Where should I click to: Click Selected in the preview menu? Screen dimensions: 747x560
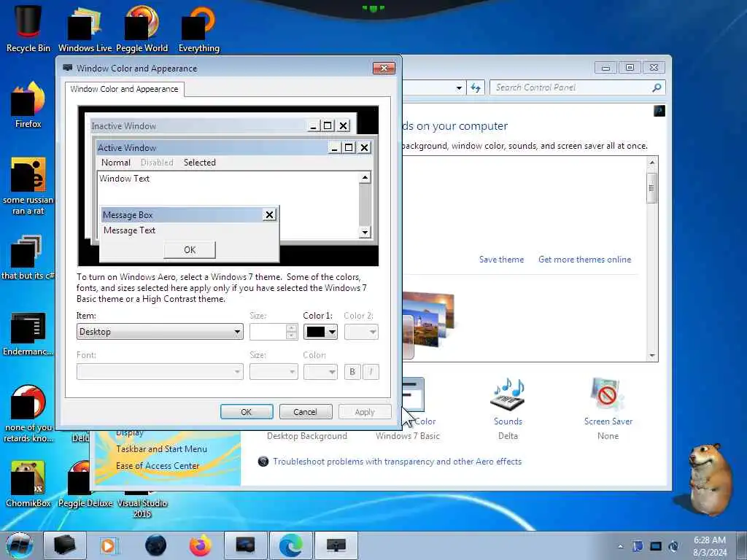pos(200,163)
